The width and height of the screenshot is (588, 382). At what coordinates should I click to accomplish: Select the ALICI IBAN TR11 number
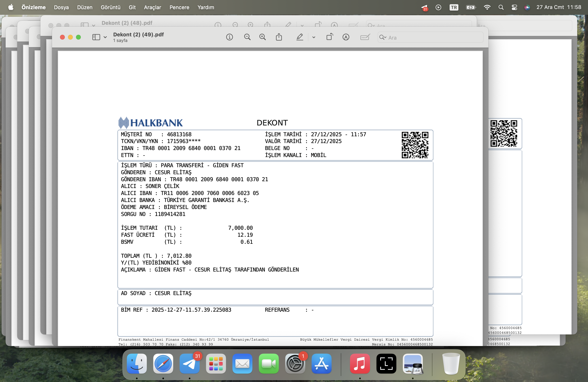(x=210, y=193)
